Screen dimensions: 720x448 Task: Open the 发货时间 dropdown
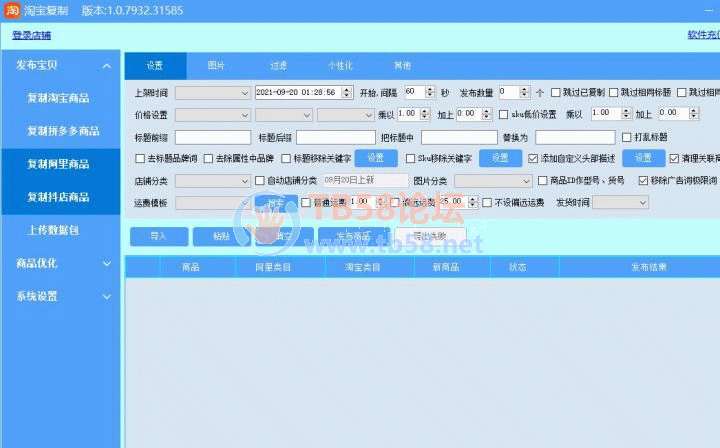pos(620,202)
